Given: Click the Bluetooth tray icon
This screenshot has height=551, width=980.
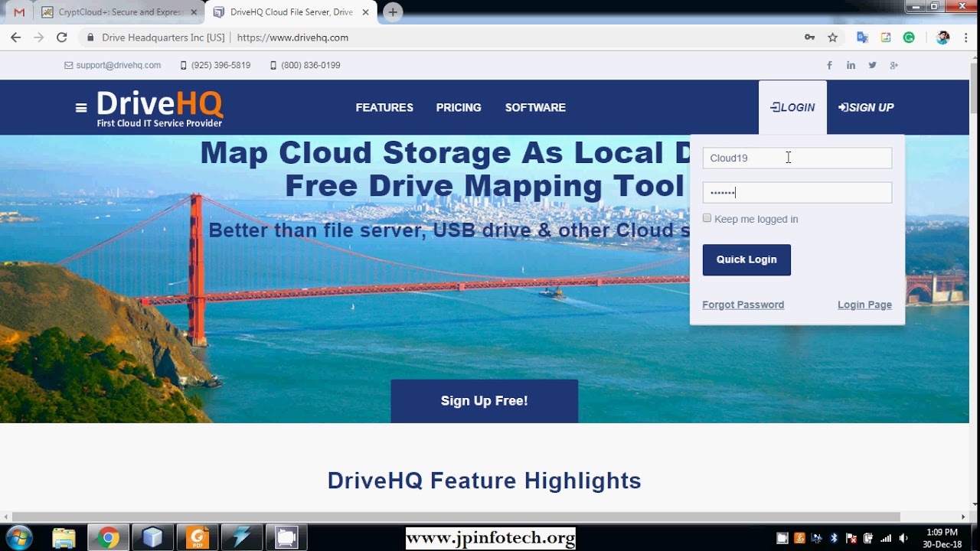Looking at the screenshot, I should (x=835, y=538).
